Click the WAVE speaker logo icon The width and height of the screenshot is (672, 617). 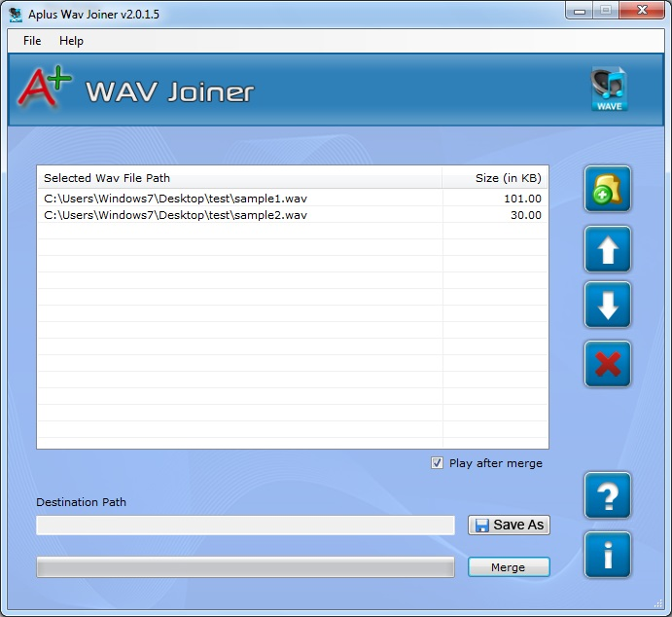tap(609, 89)
